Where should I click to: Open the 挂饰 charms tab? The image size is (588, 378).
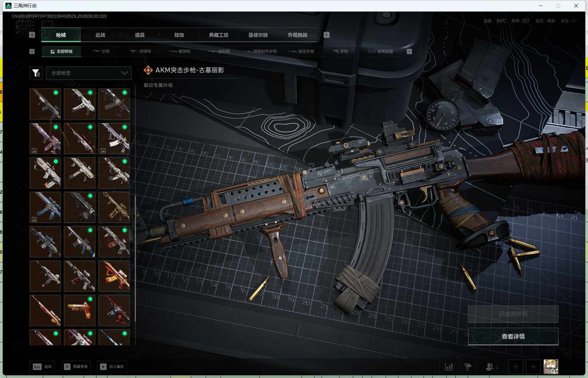tap(179, 35)
